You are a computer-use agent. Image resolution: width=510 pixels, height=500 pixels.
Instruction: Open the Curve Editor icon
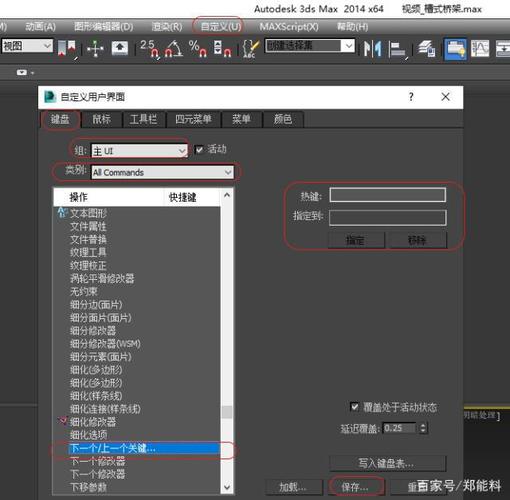(x=480, y=49)
